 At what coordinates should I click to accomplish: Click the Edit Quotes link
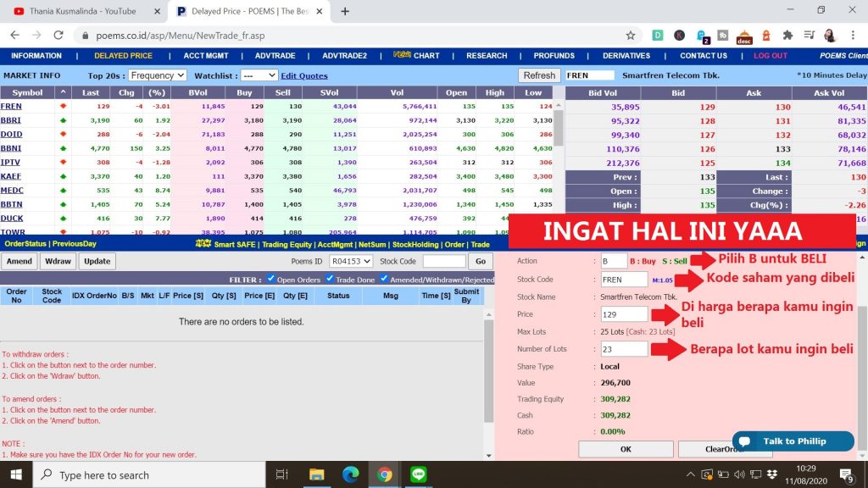pos(304,75)
